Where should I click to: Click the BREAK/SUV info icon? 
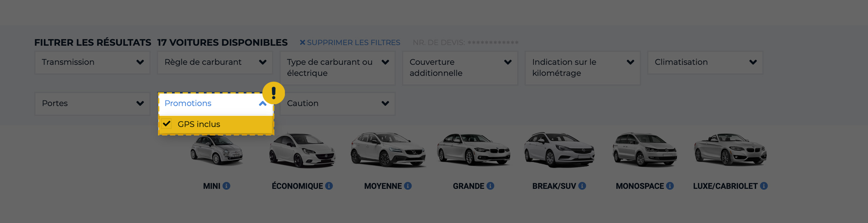[x=582, y=186]
